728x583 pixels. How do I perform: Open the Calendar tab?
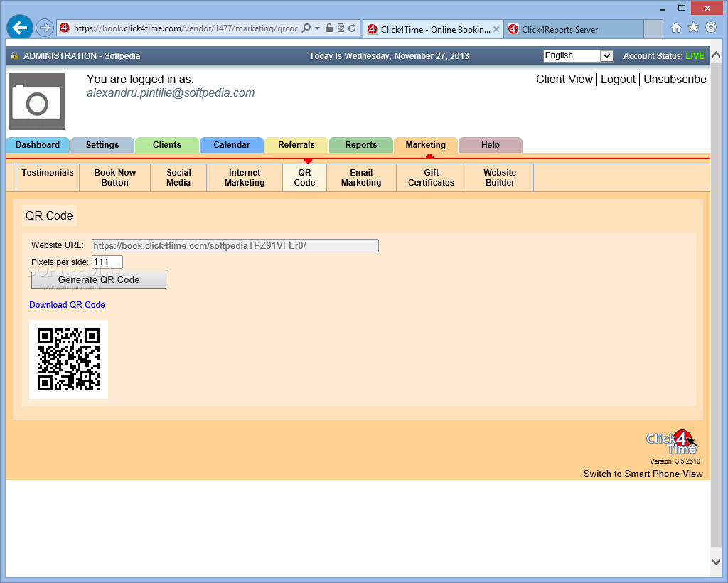tap(231, 145)
